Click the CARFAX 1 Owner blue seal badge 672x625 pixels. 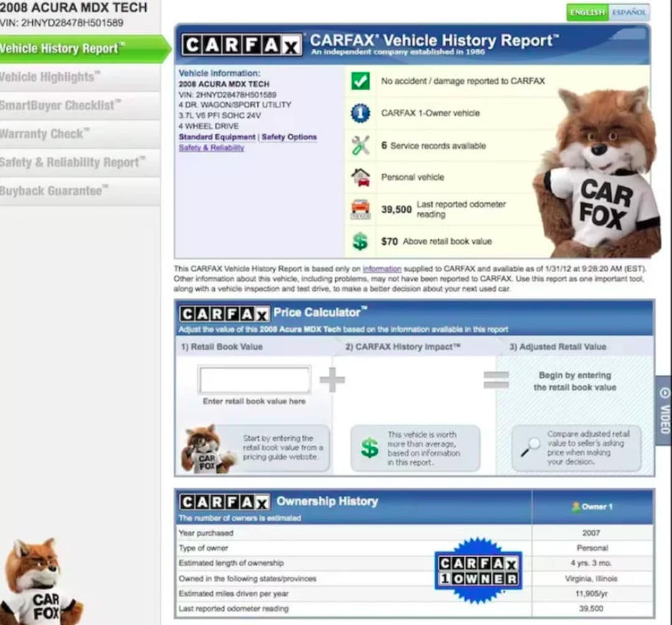tap(478, 570)
